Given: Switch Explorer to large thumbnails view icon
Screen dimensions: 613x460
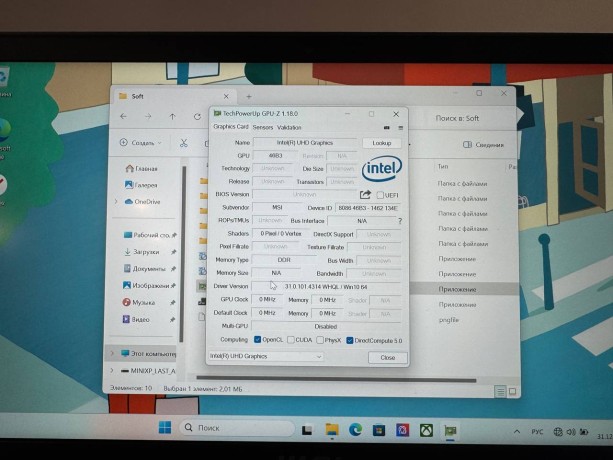Looking at the screenshot, I should tap(513, 391).
